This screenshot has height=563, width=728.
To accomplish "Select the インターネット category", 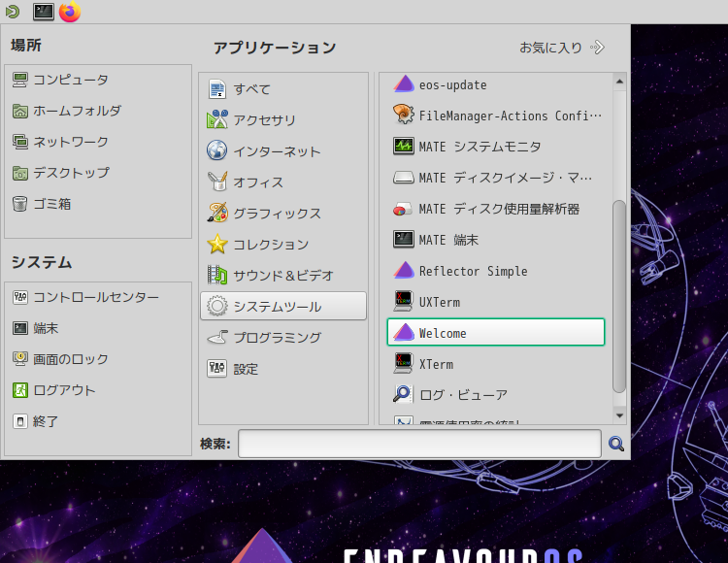I will [283, 151].
